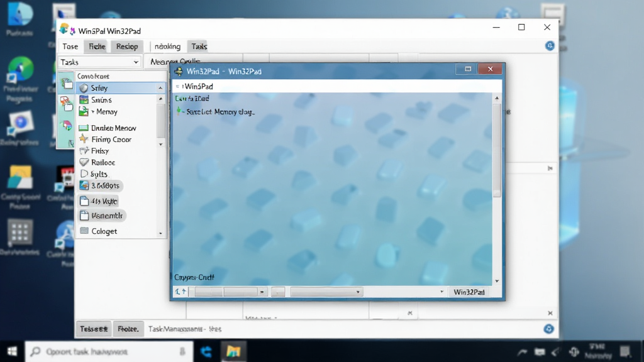Select the Railooe heart-shaped icon
This screenshot has width=644, height=362.
(84, 163)
